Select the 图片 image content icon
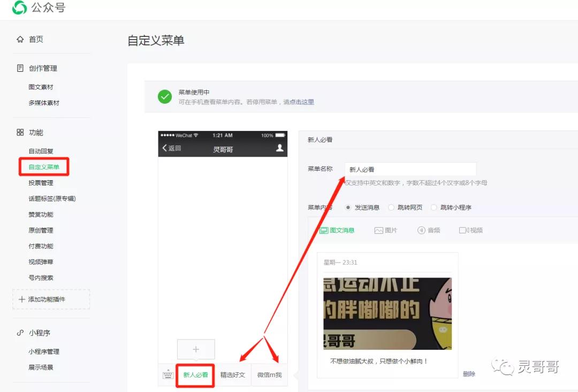Image resolution: width=578 pixels, height=392 pixels. [x=377, y=230]
